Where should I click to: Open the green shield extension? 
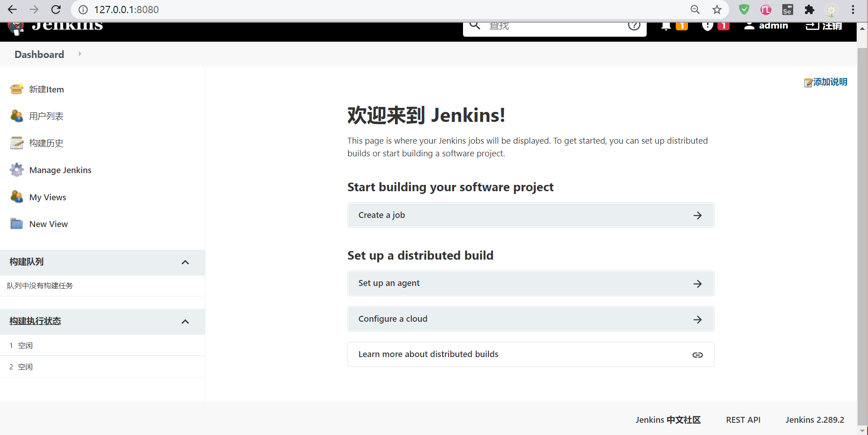(x=744, y=10)
